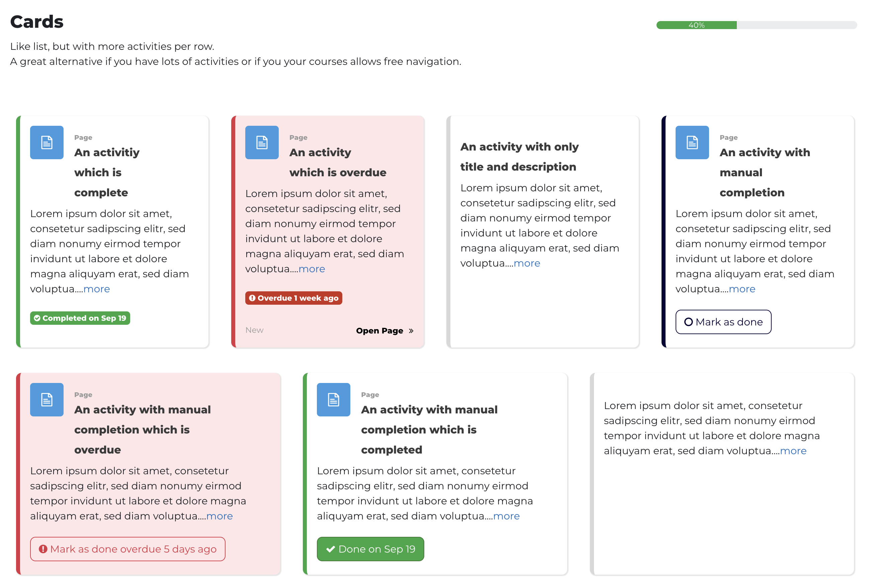872x588 pixels.
Task: Click the Overdue 1 week ago badge
Action: coord(294,298)
